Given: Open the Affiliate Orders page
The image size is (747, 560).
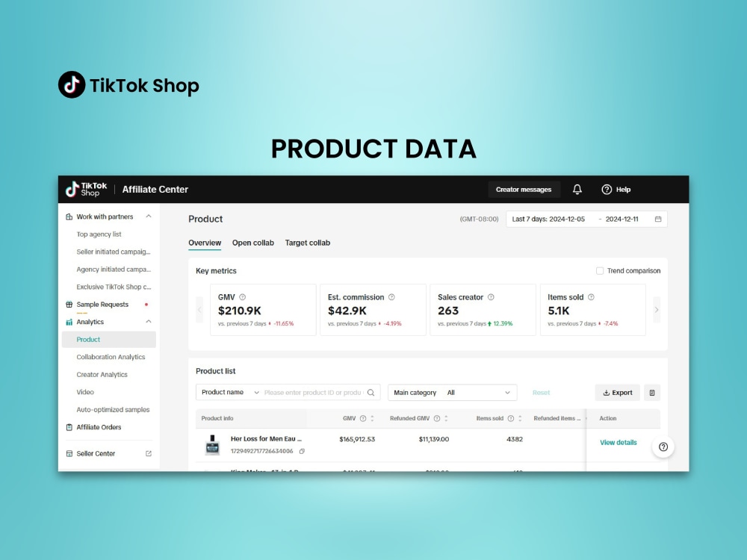Looking at the screenshot, I should tap(99, 427).
